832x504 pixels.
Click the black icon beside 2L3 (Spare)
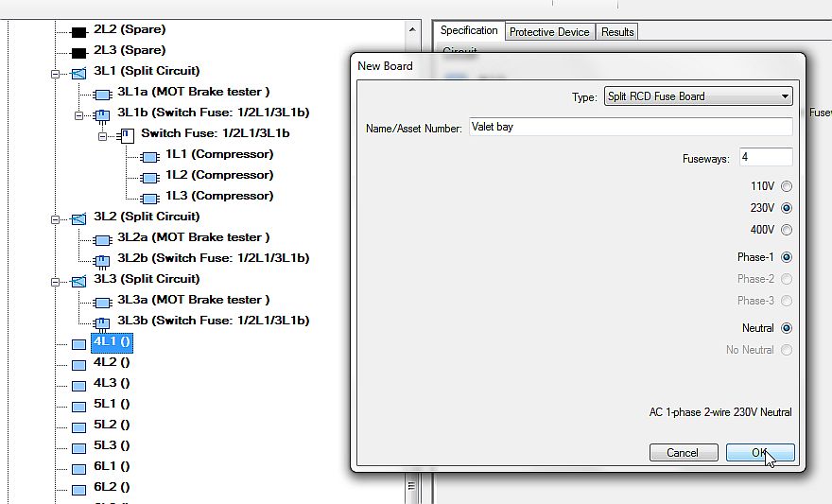78,53
